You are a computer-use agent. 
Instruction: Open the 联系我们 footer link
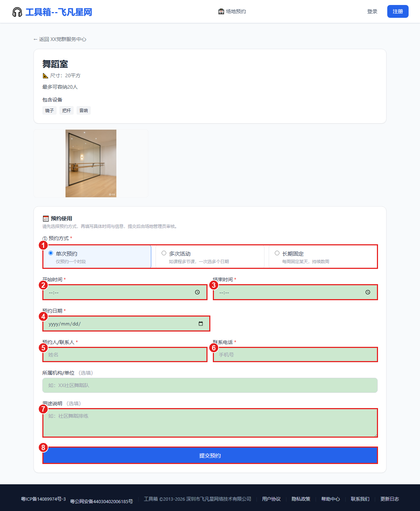pos(360,499)
